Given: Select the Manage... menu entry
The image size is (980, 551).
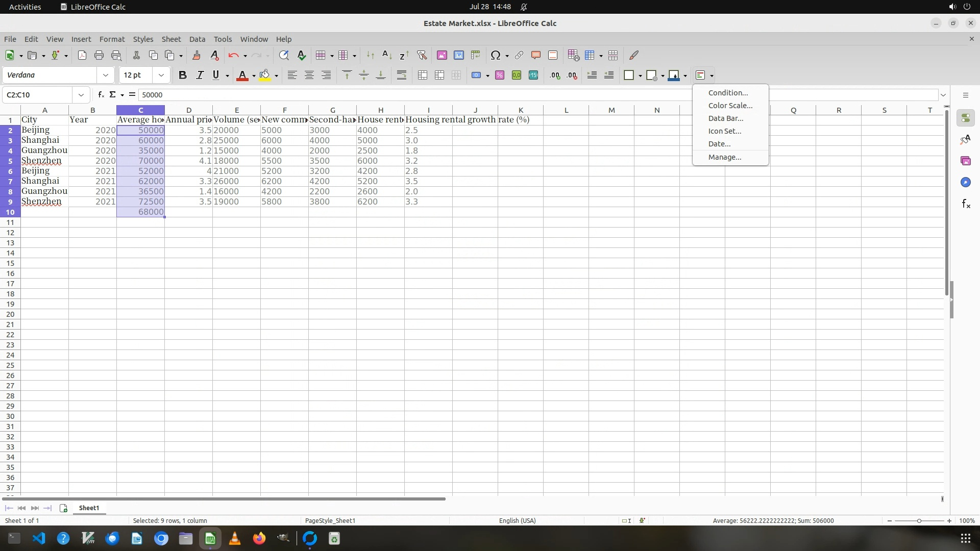Looking at the screenshot, I should [724, 157].
